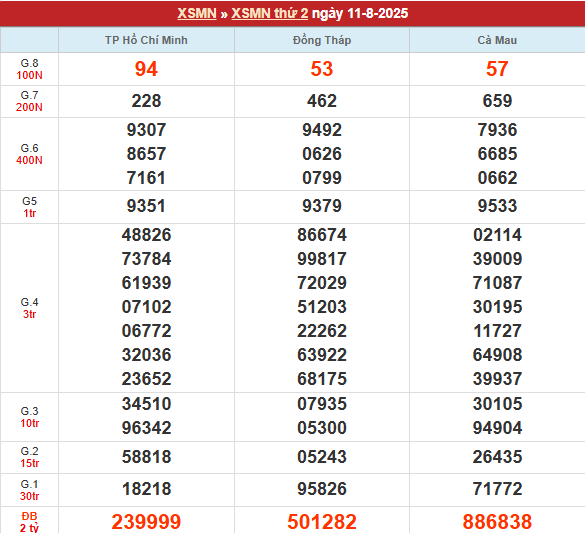Image resolution: width=585 pixels, height=533 pixels.
Task: Click the G.3 10tr prize label
Action: pyautogui.click(x=29, y=417)
